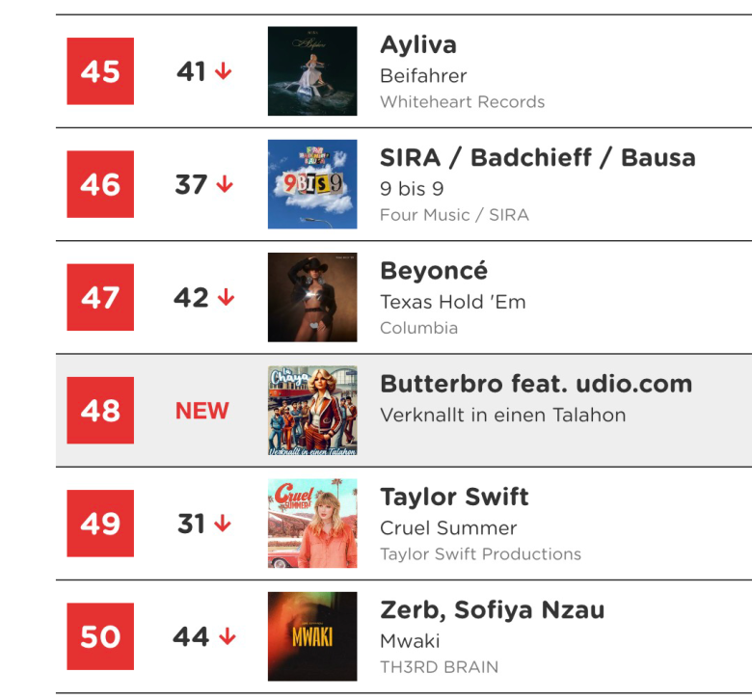Open the Ayliva Beifahrer album cover
752x700 pixels.
click(312, 71)
